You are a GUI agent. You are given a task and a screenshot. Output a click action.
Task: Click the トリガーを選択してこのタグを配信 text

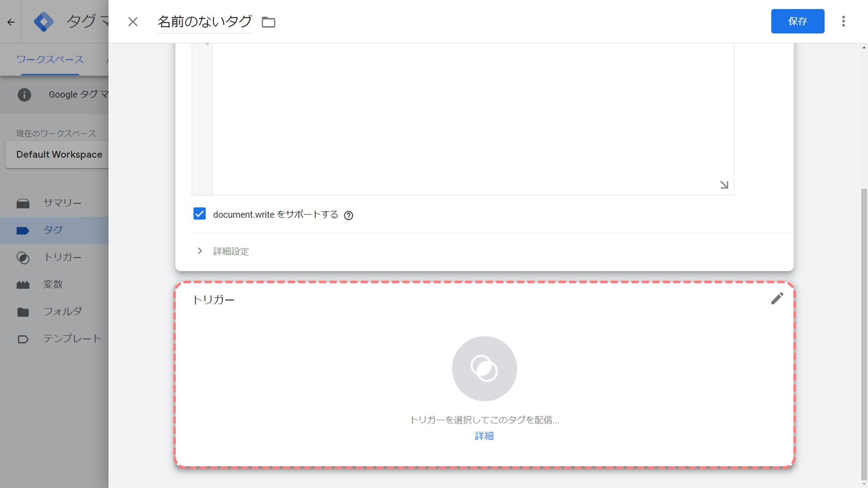pyautogui.click(x=484, y=419)
